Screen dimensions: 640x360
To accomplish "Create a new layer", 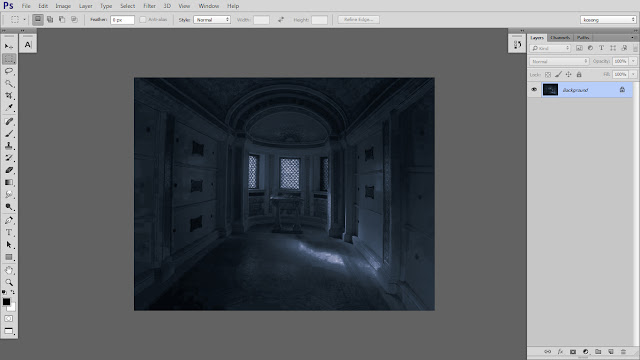I will pos(611,351).
